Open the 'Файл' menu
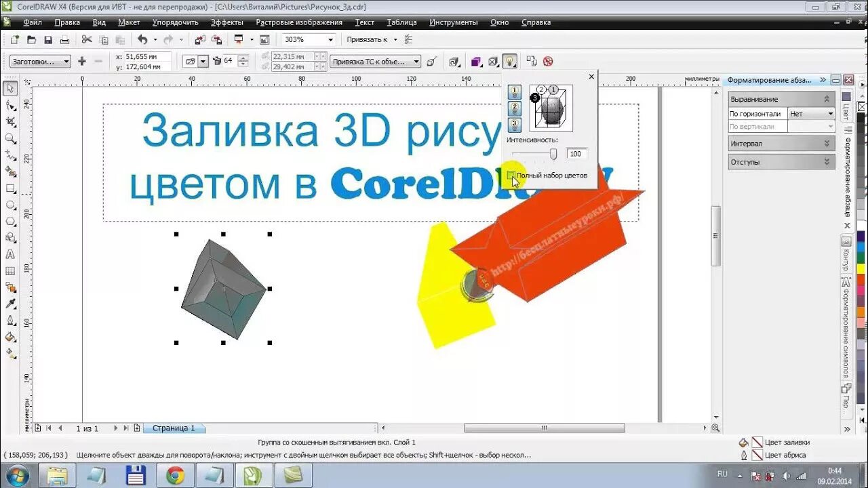 [x=33, y=22]
